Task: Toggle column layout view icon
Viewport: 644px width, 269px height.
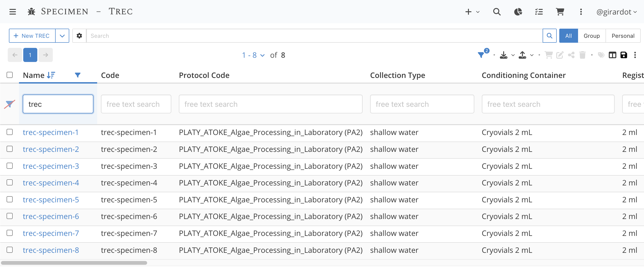Action: [x=612, y=55]
